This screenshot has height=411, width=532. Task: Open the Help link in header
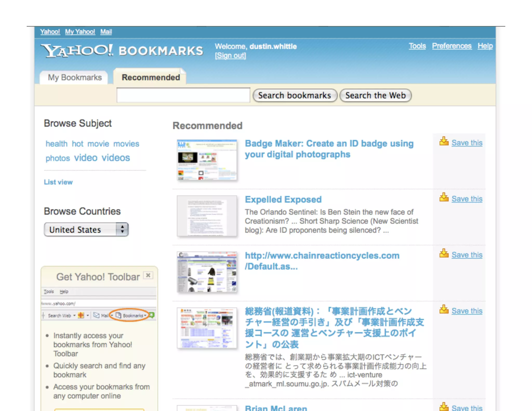(x=485, y=46)
